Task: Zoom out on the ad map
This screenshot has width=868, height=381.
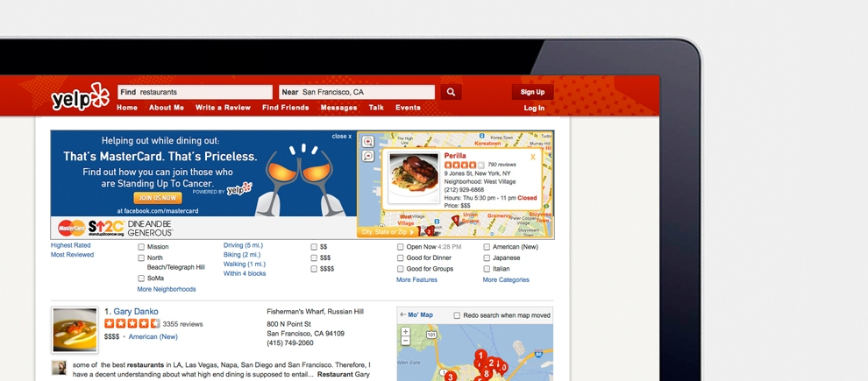Action: pyautogui.click(x=368, y=156)
